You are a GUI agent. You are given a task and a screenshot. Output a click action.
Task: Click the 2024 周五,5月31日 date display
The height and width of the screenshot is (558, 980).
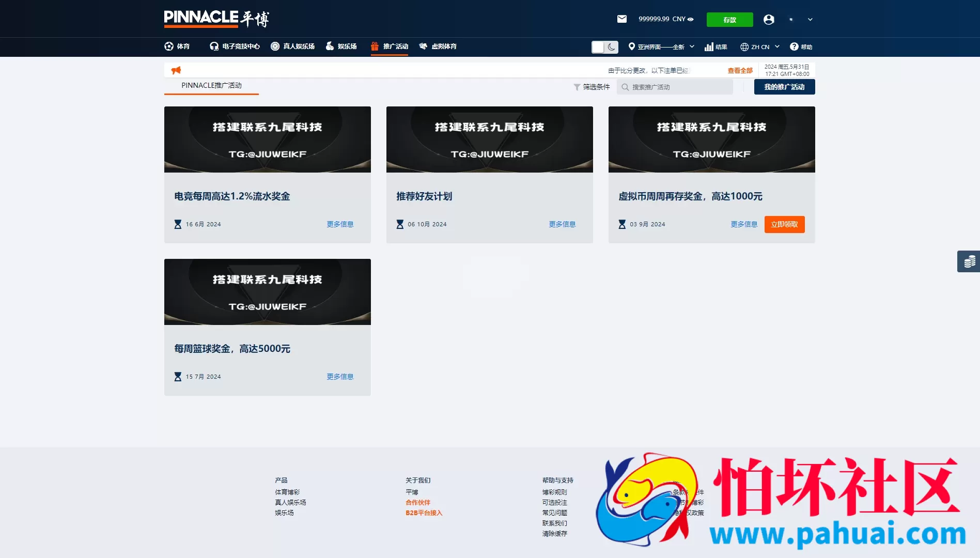(787, 67)
